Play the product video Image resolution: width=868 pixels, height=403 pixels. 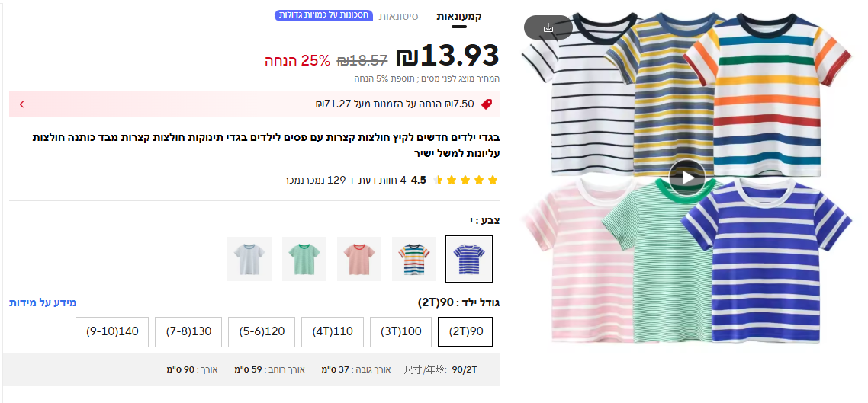point(687,178)
